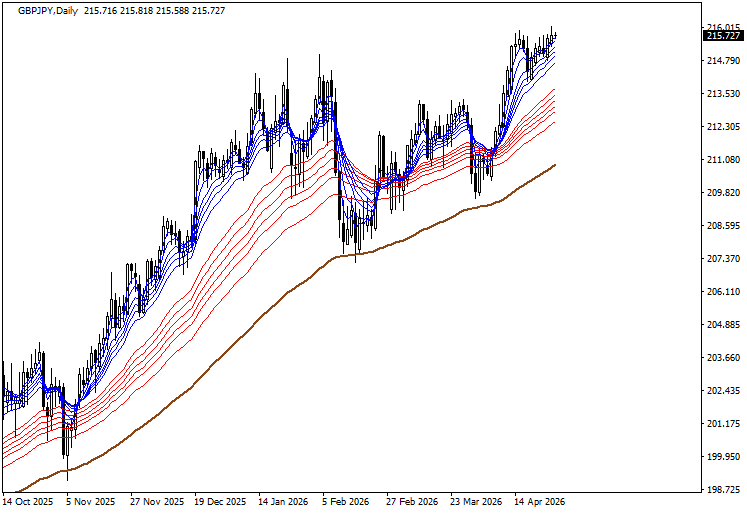The image size is (747, 513).
Task: Select the 14 Jan 2026 date marker
Action: [284, 502]
